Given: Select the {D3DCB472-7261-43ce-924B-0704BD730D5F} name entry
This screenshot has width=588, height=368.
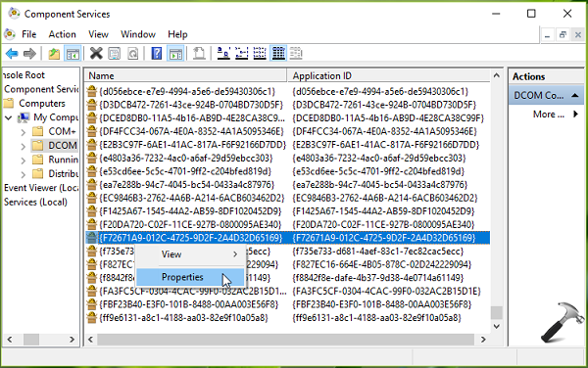Looking at the screenshot, I should [191, 105].
